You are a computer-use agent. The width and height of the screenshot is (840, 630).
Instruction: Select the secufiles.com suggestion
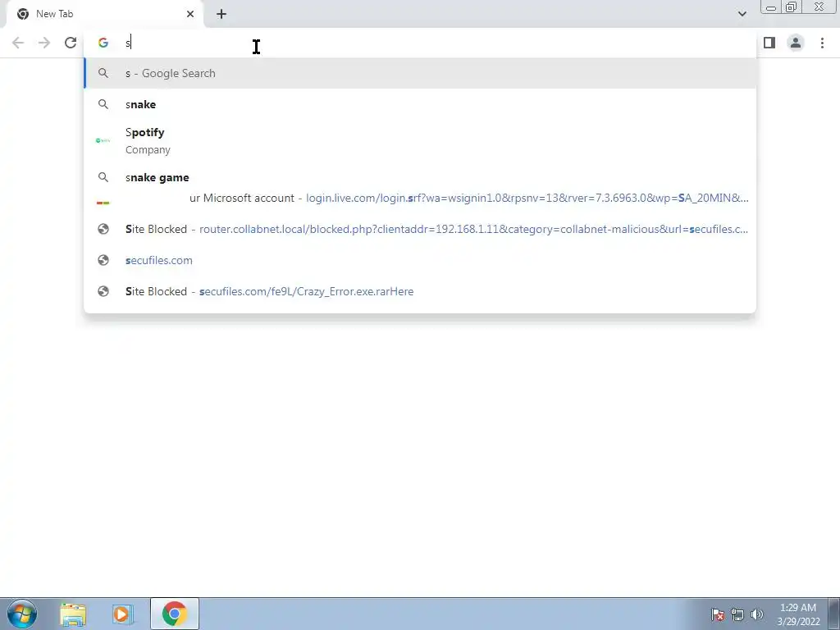(420, 260)
